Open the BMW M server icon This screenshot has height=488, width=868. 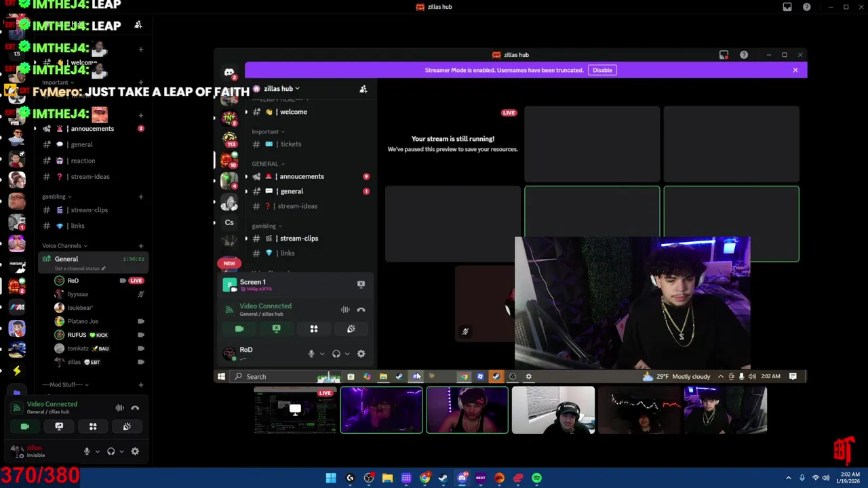click(17, 307)
